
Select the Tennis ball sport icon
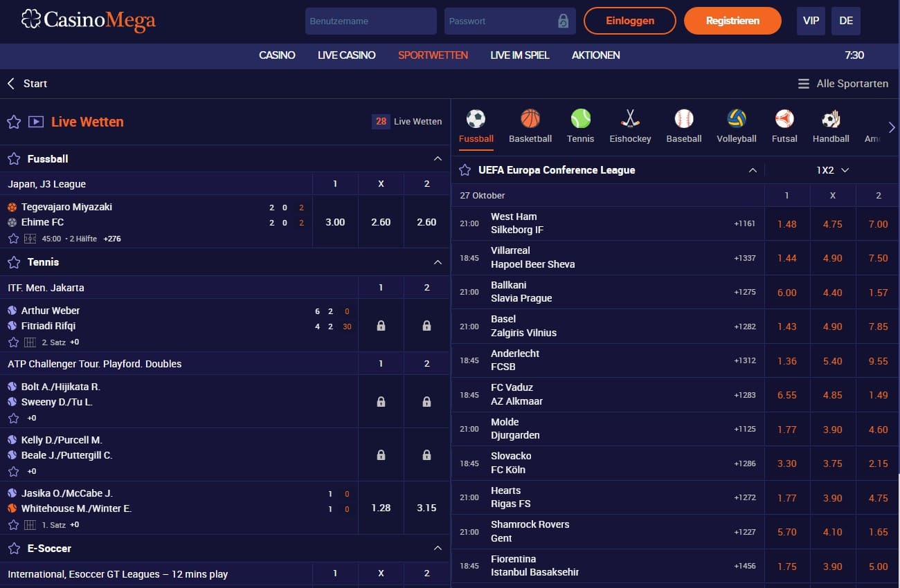coord(580,119)
